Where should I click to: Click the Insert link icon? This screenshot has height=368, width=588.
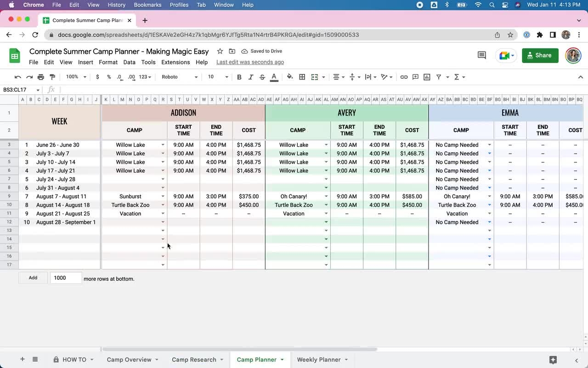(404, 77)
